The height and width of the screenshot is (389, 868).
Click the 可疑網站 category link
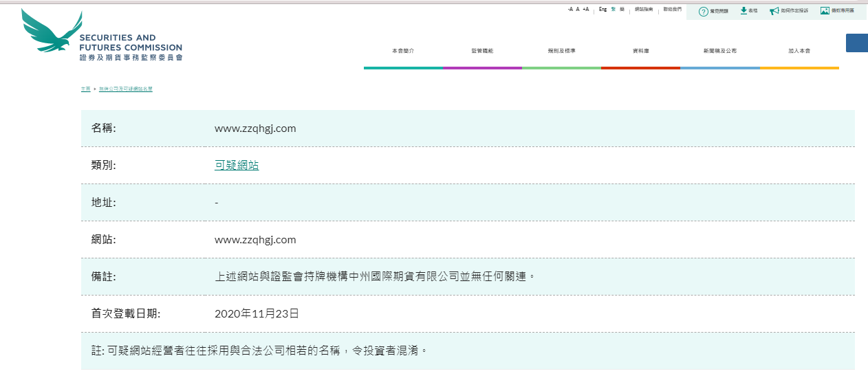pos(237,166)
